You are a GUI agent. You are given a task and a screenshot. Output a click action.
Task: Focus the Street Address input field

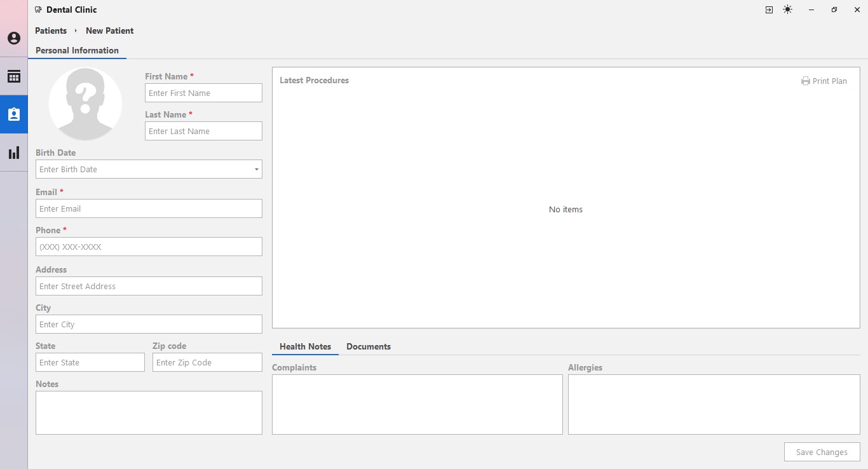coord(149,286)
